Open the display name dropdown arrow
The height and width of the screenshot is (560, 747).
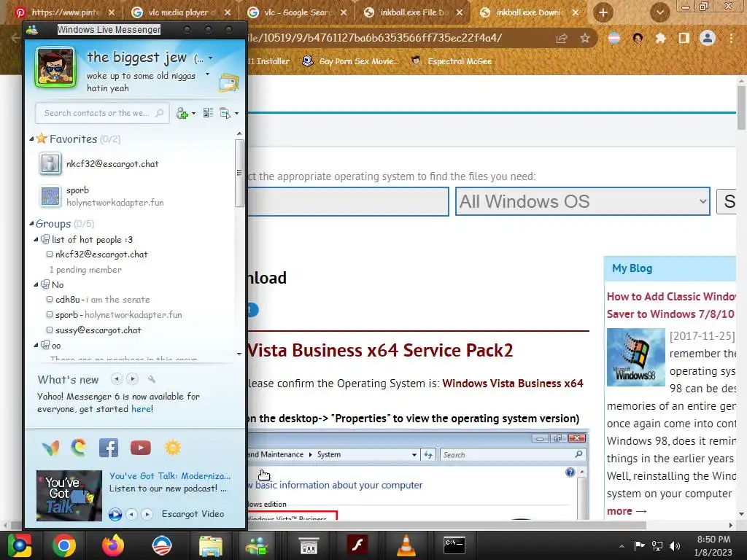click(211, 58)
